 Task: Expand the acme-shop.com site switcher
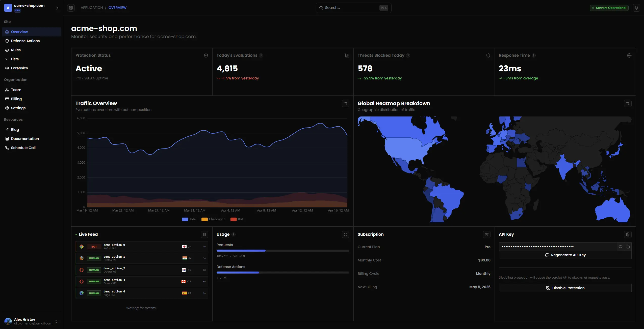coord(31,8)
